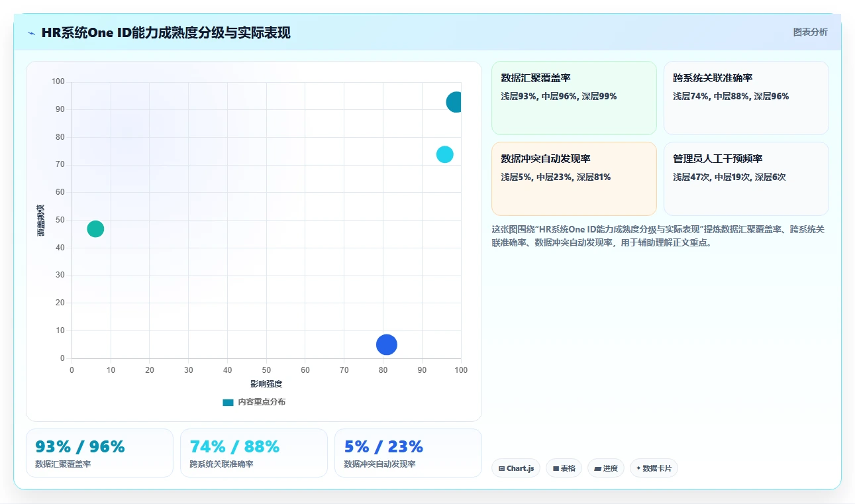Open the 管理员人工干预频率 info card
The height and width of the screenshot is (504, 855).
pos(746,179)
